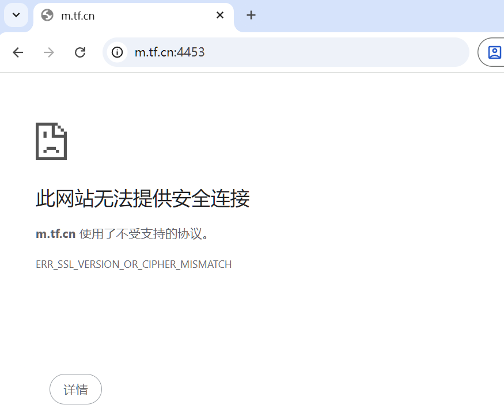Focus the address bar
Viewport: 504px width, 420px height.
click(288, 52)
